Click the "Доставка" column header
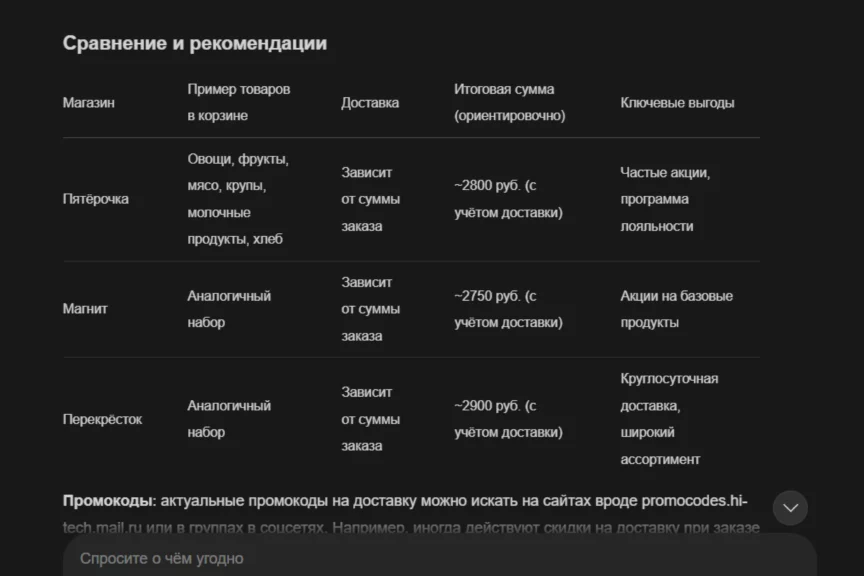Image resolution: width=864 pixels, height=576 pixels. point(370,102)
